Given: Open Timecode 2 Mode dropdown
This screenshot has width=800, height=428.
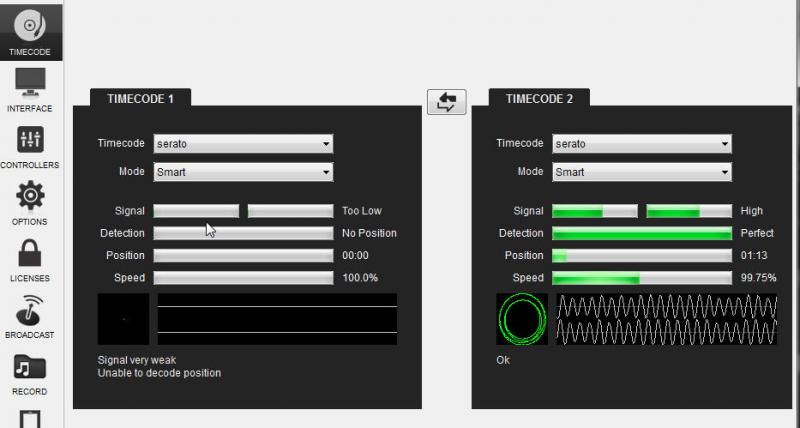Looking at the screenshot, I should point(642,172).
